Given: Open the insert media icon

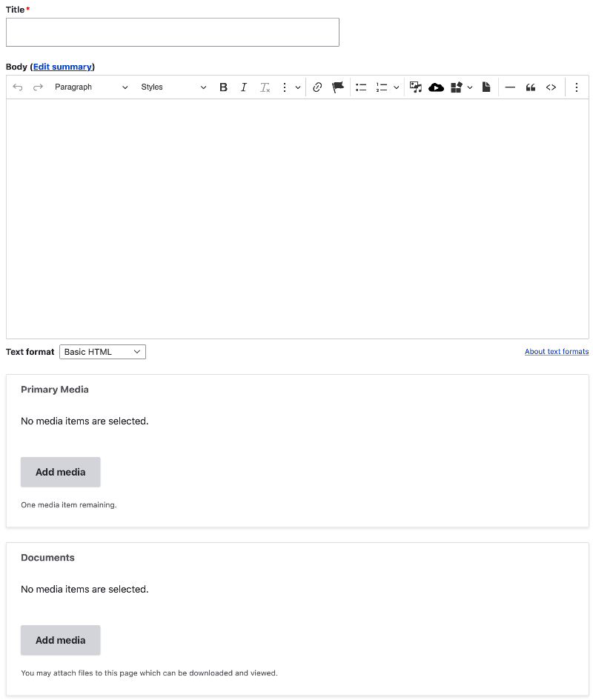Looking at the screenshot, I should (x=416, y=87).
